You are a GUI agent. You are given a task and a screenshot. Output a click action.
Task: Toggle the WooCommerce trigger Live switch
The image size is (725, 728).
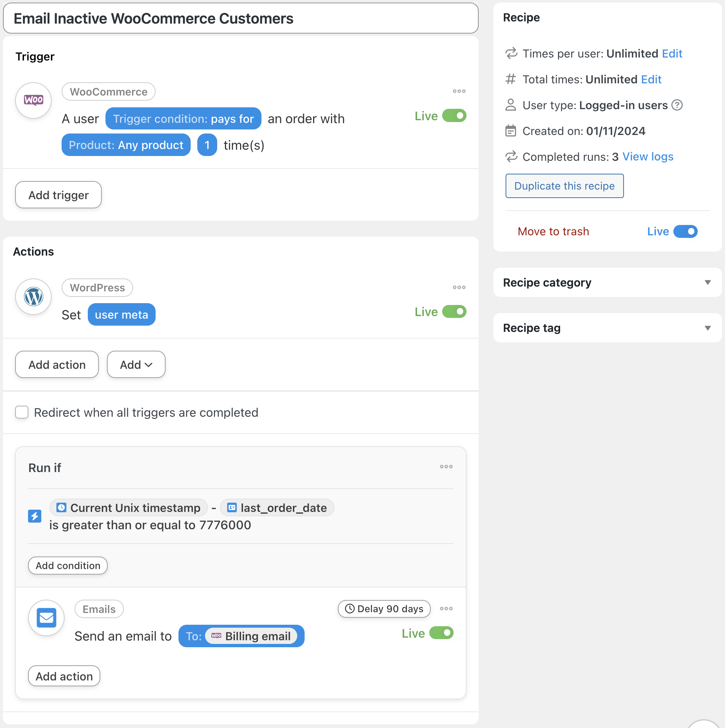coord(454,116)
